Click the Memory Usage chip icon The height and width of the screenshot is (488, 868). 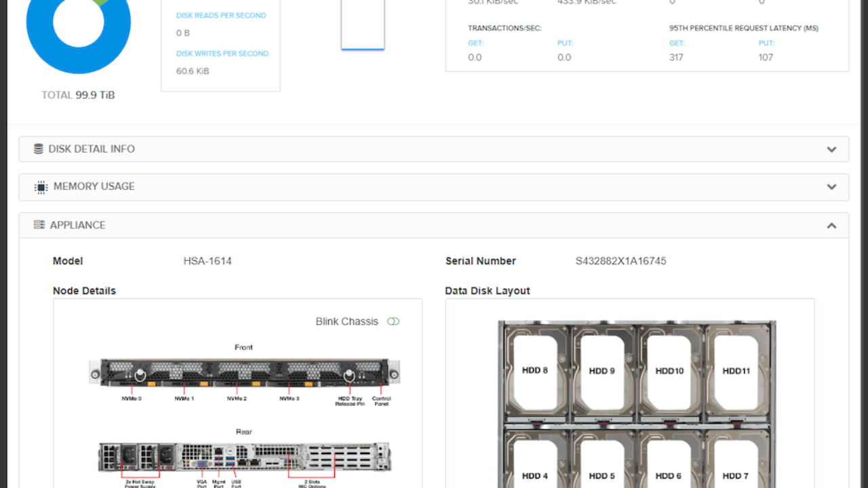pos(41,187)
